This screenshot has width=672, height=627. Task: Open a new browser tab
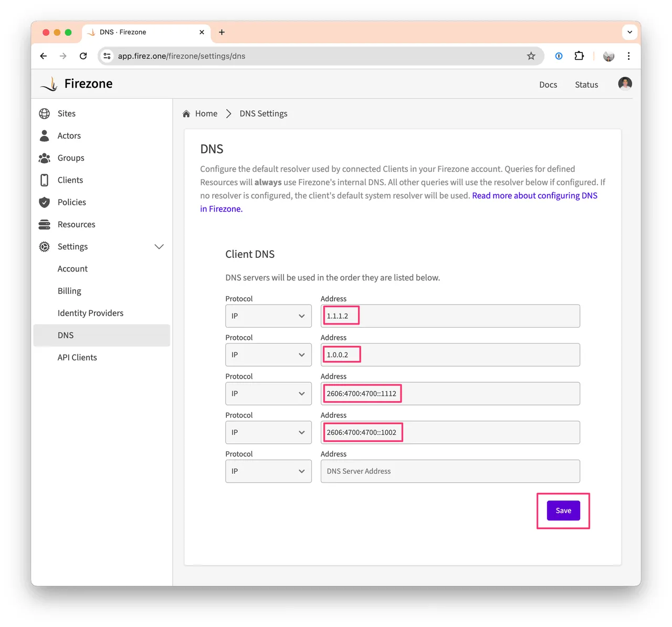222,32
